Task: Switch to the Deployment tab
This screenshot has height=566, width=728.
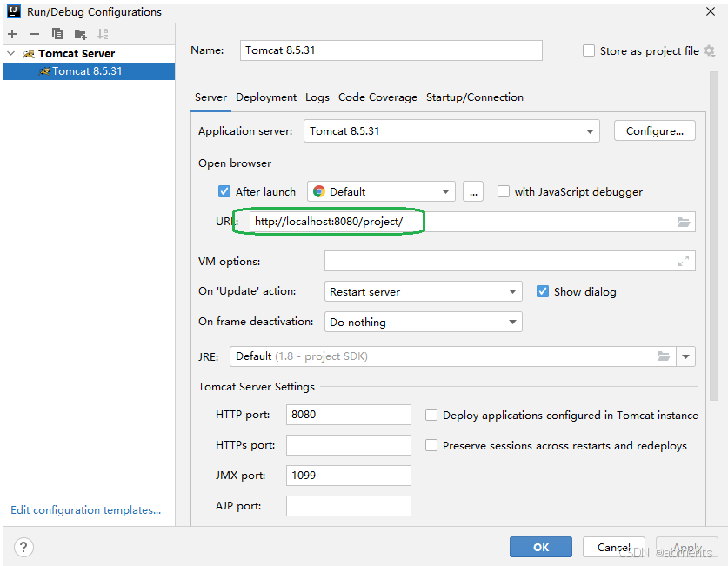Action: pos(266,97)
